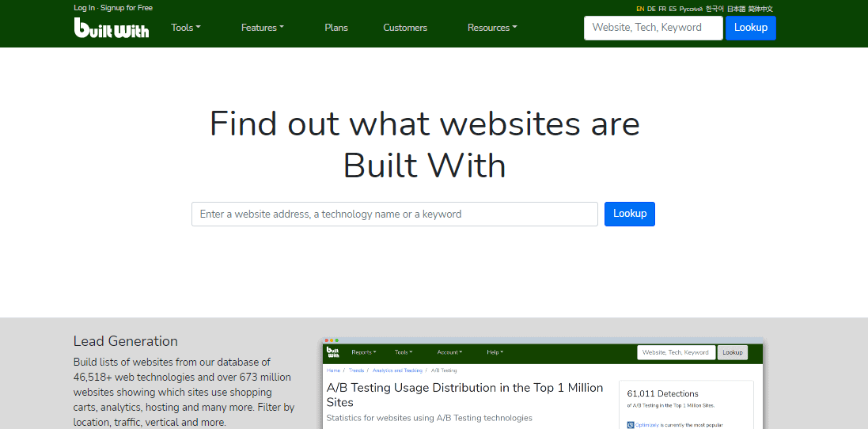Switch language to FR
The width and height of the screenshot is (868, 429).
pyautogui.click(x=662, y=9)
